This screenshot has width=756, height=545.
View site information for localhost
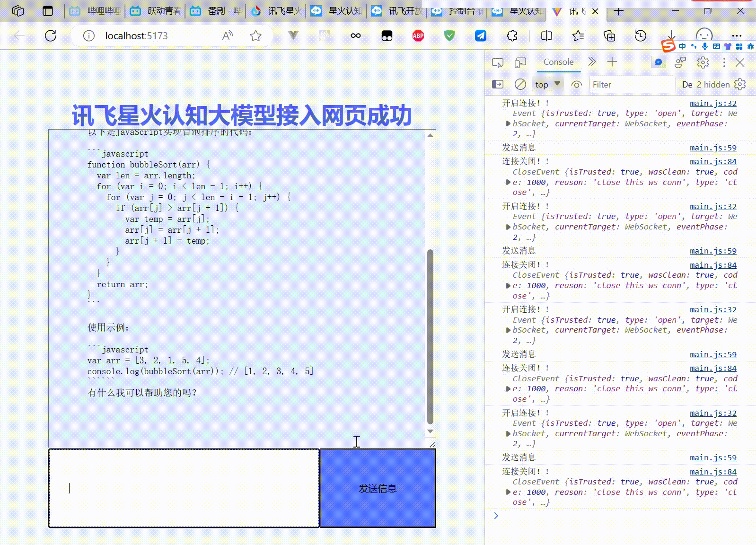coord(88,35)
